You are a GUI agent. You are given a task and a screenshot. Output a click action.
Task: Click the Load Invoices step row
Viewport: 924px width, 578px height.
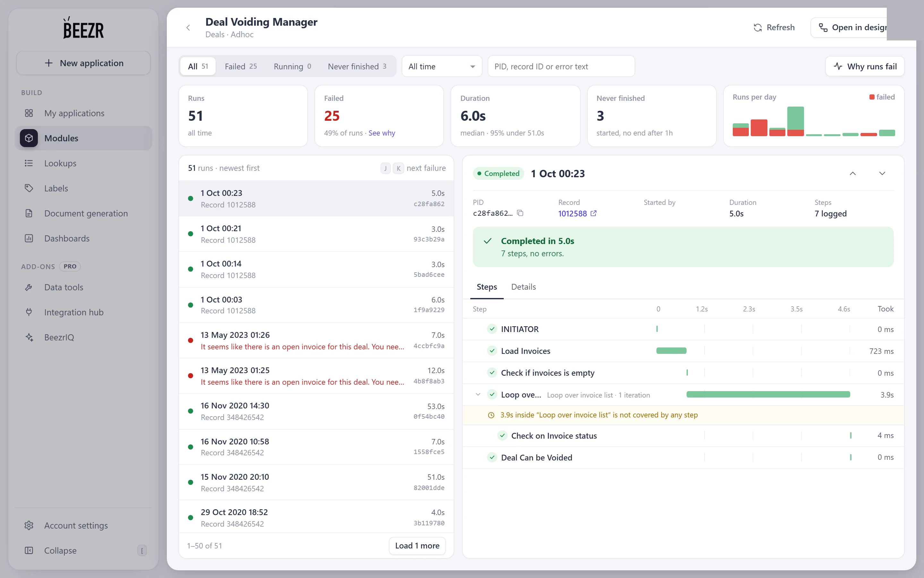point(683,351)
